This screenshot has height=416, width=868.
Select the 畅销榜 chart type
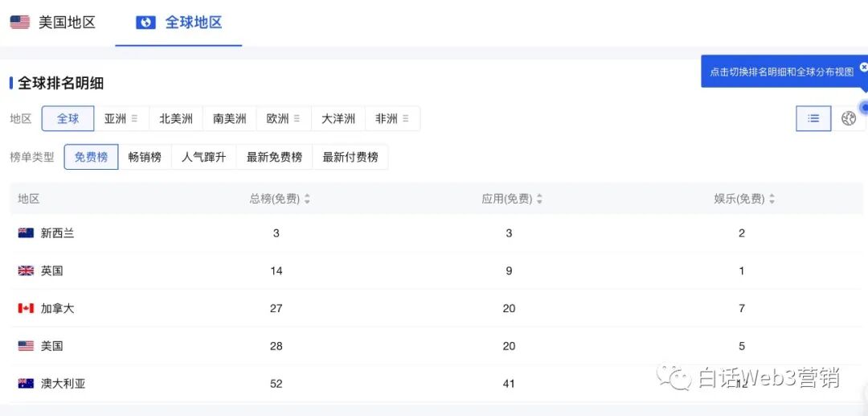[x=145, y=157]
